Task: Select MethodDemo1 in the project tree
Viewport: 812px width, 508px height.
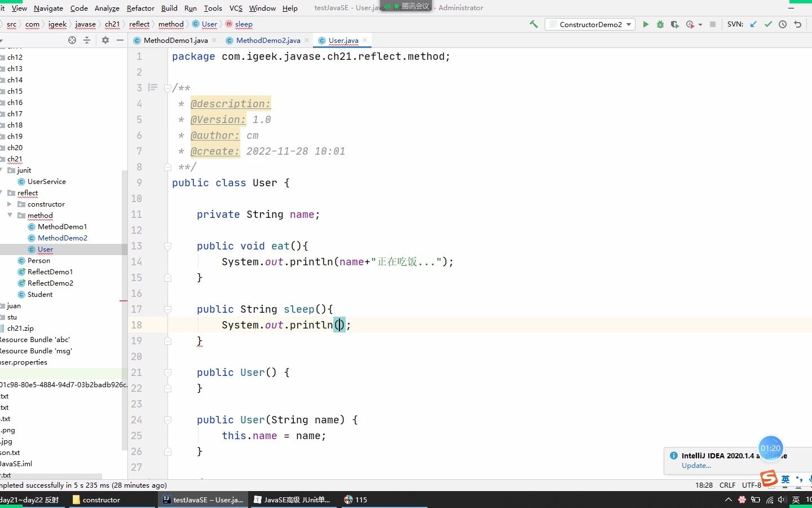Action: pos(62,226)
